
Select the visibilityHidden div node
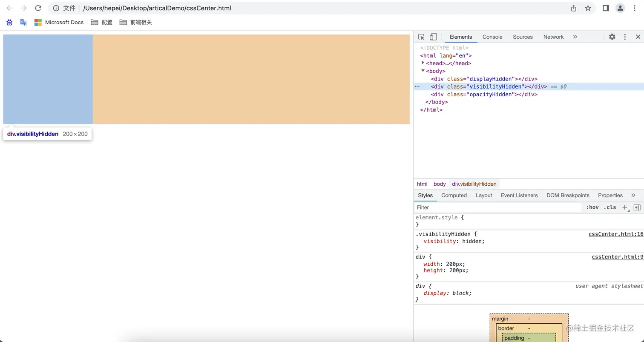pos(489,86)
